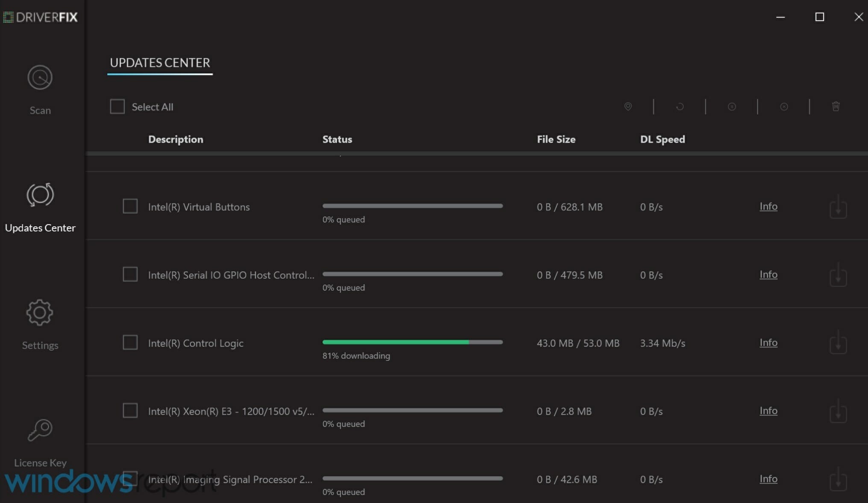Check the Intel(R) Serial IO GPIO Host Controller checkbox
This screenshot has width=868, height=503.
pos(130,274)
